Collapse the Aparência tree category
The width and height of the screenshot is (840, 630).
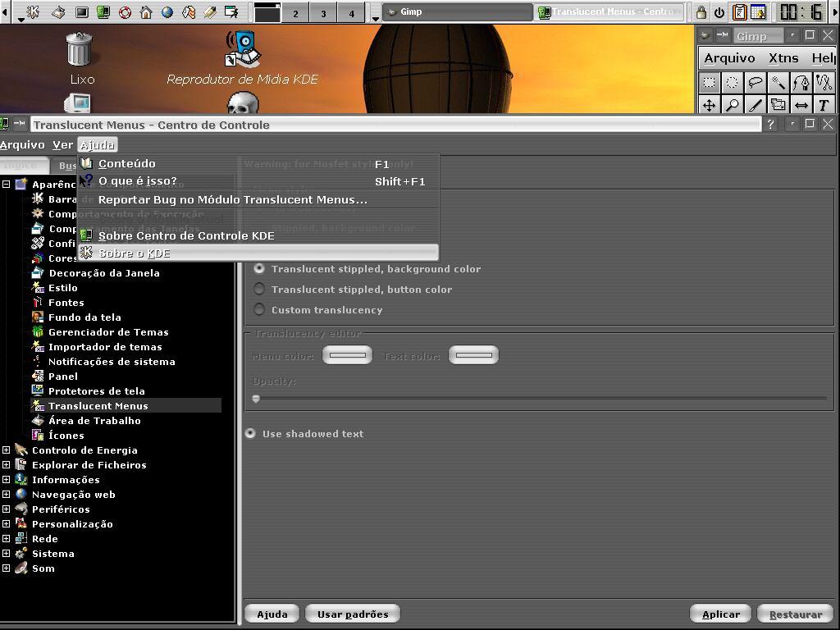pyautogui.click(x=6, y=185)
